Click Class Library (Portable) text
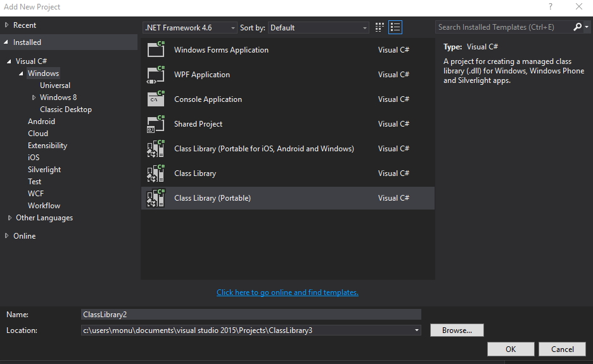The height and width of the screenshot is (364, 593). (x=212, y=198)
